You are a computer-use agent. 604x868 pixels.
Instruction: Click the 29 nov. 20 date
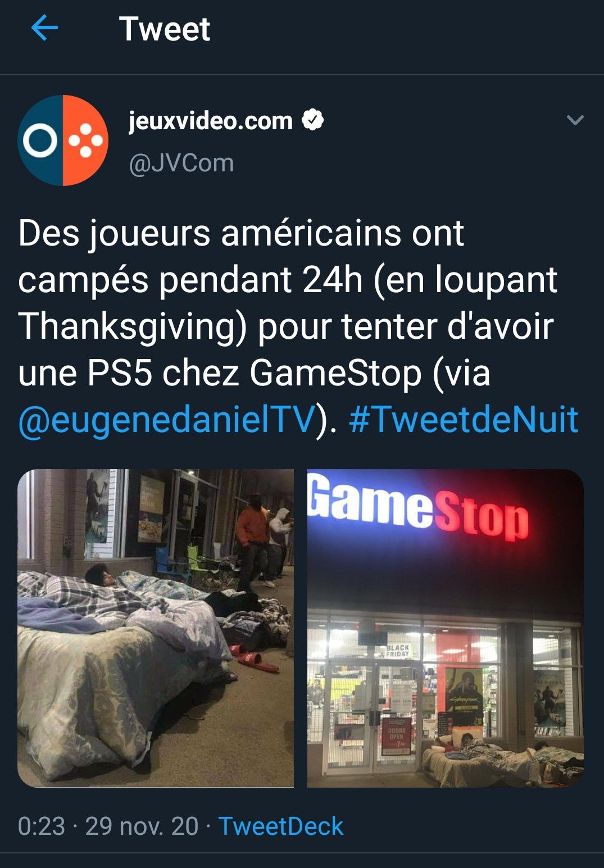pyautogui.click(x=142, y=826)
